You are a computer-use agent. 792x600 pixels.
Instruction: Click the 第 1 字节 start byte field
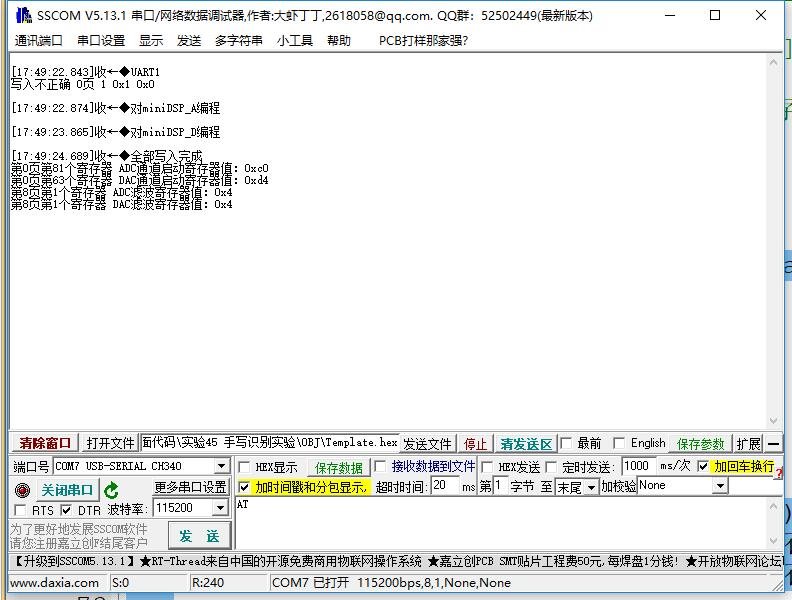pos(500,486)
